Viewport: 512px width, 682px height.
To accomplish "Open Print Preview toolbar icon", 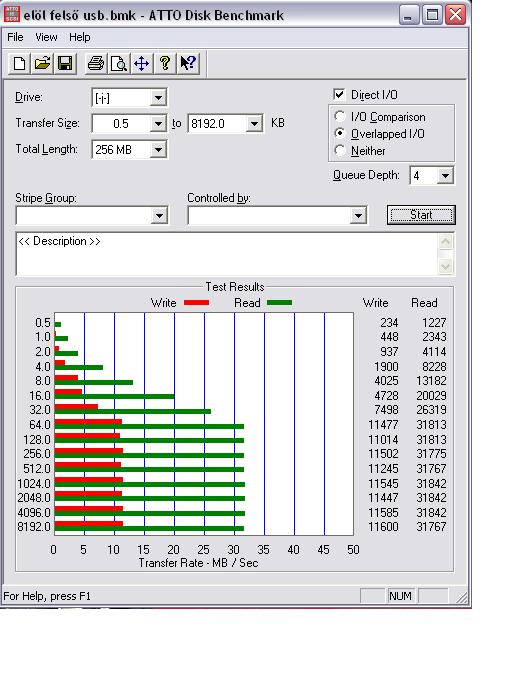I will click(x=118, y=64).
